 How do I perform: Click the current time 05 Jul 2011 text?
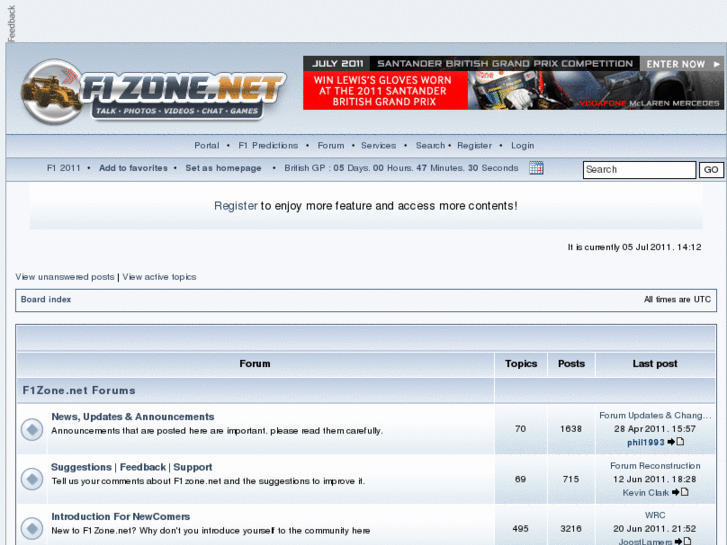click(x=634, y=247)
